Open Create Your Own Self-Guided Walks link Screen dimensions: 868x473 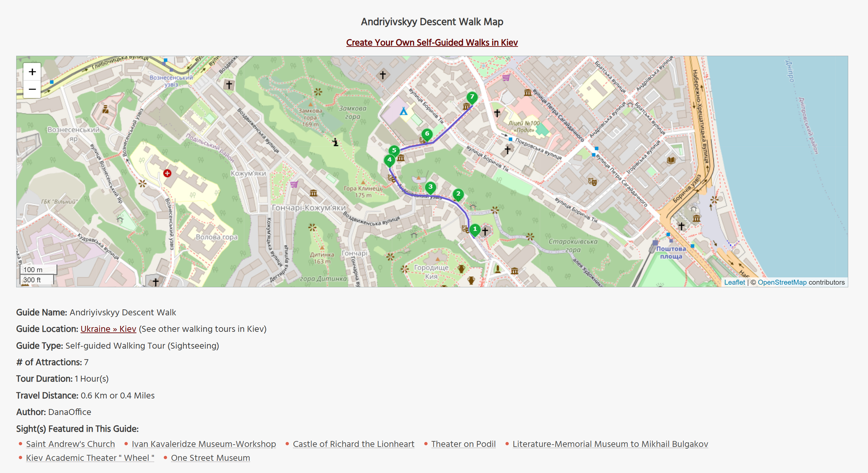coord(432,43)
